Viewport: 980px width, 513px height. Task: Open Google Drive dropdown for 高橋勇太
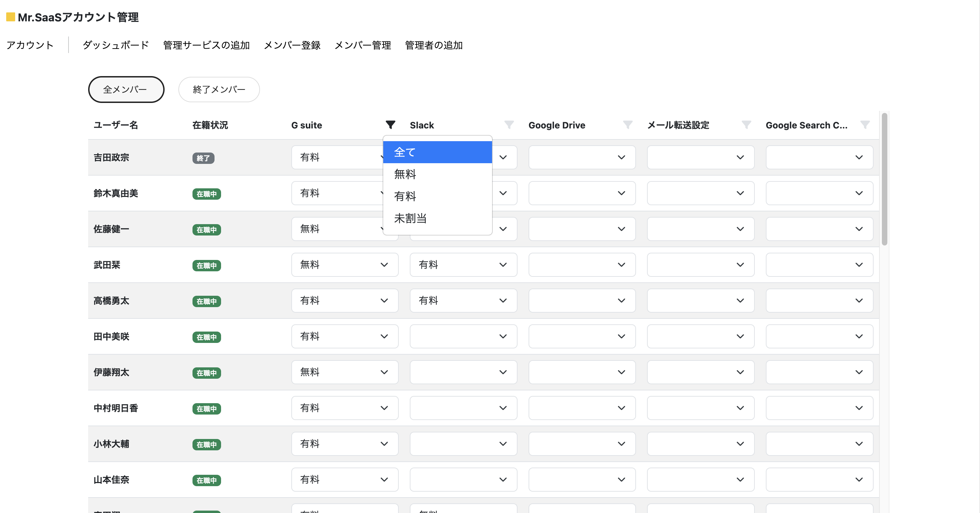[x=582, y=301]
